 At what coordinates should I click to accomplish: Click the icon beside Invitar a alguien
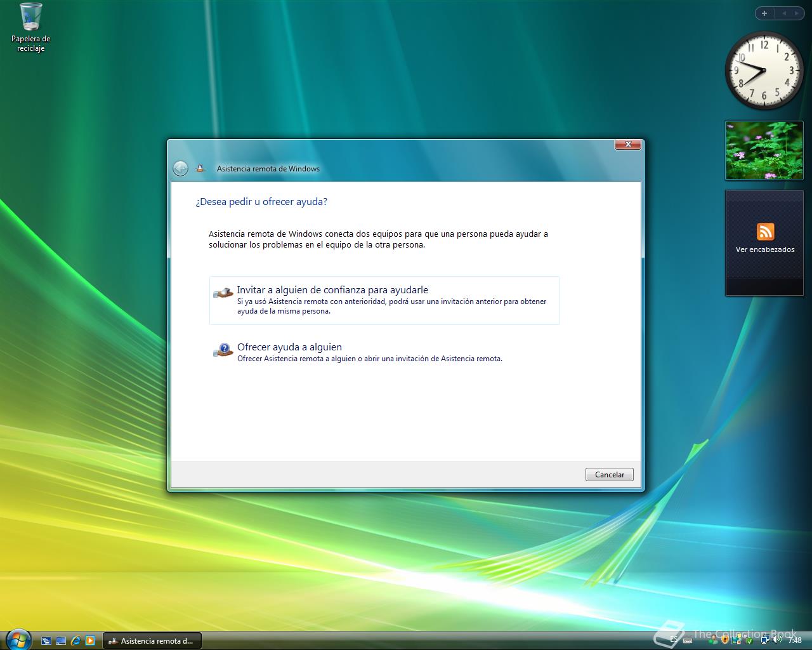(223, 293)
